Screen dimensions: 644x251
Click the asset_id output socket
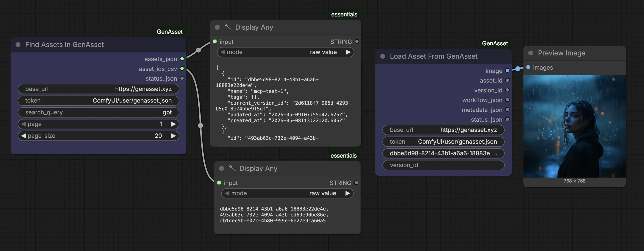(x=507, y=80)
